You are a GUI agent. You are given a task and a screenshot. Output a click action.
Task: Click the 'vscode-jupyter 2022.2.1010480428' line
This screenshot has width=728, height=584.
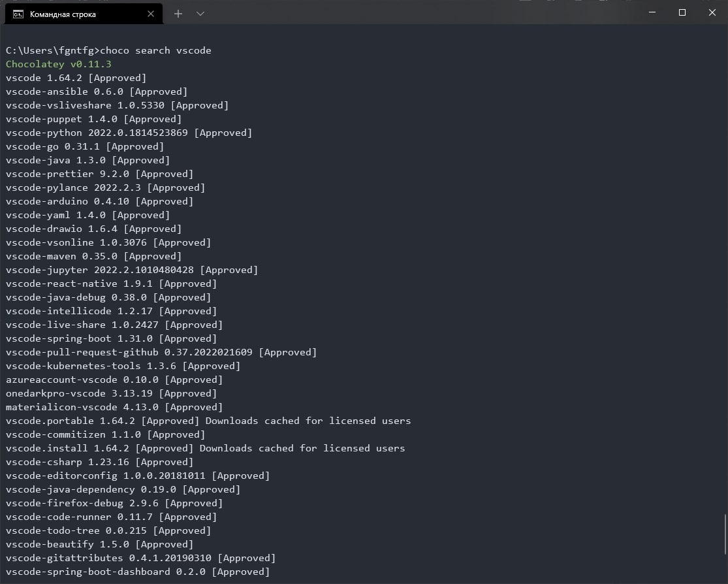(x=132, y=270)
